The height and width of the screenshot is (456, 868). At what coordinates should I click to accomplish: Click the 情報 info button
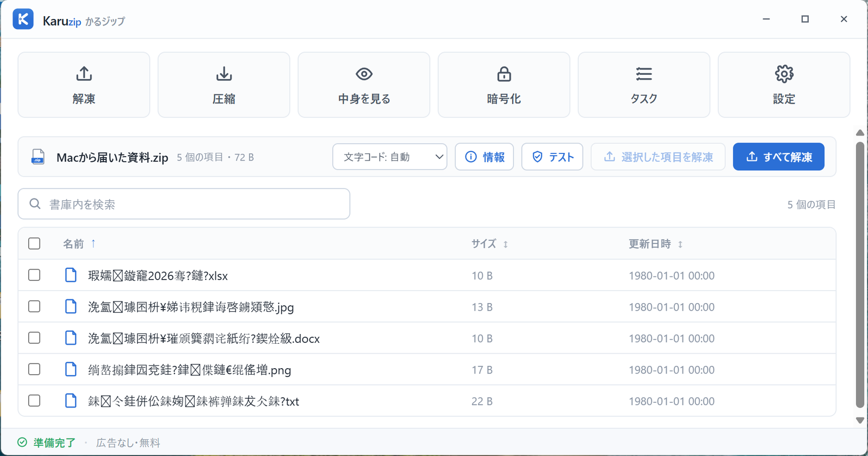coord(484,157)
